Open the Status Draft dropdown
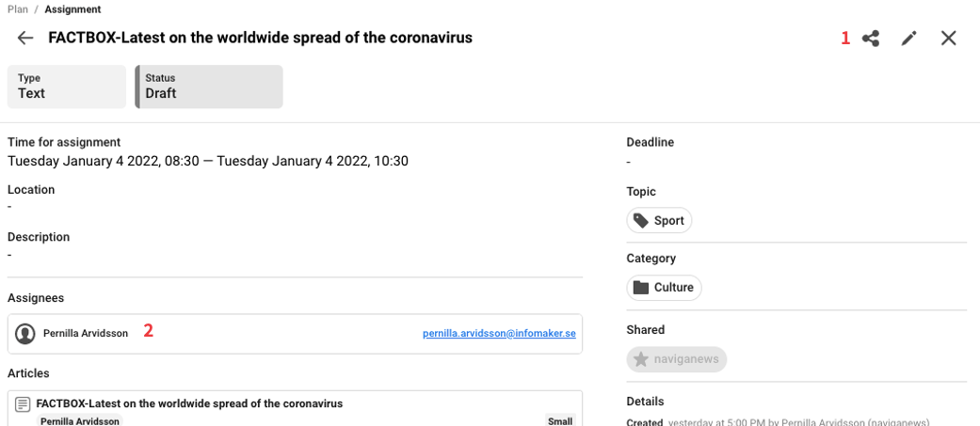Image resolution: width=980 pixels, height=426 pixels. click(x=209, y=87)
